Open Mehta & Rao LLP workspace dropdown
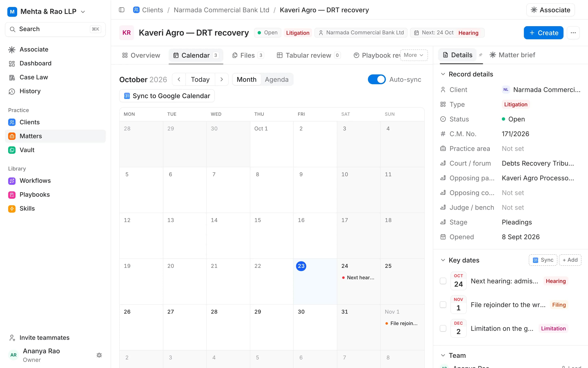This screenshot has width=588, height=368. 46,11
